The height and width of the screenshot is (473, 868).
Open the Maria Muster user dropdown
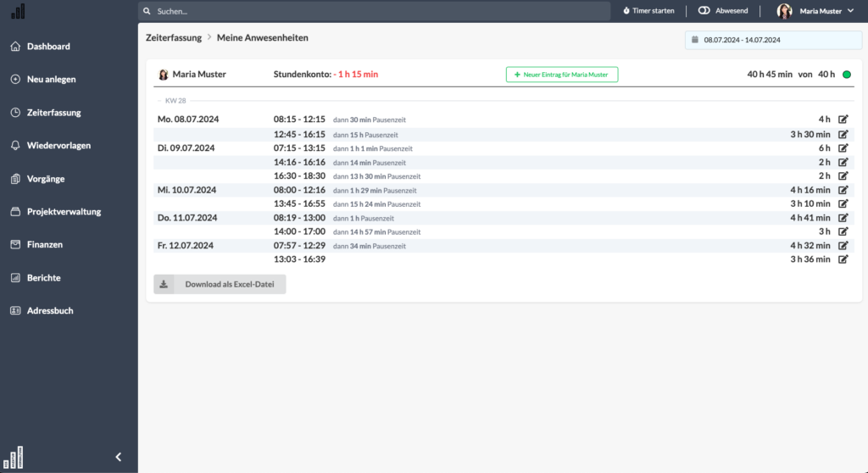pyautogui.click(x=815, y=11)
